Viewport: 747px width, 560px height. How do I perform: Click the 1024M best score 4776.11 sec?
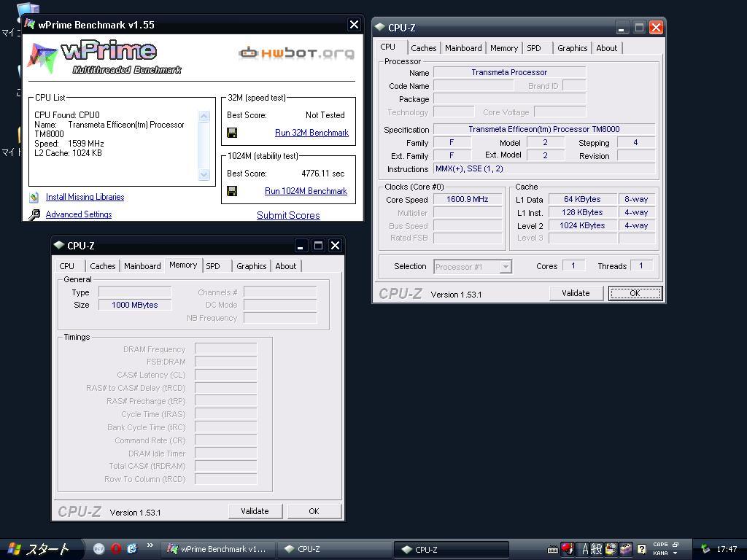(x=323, y=174)
